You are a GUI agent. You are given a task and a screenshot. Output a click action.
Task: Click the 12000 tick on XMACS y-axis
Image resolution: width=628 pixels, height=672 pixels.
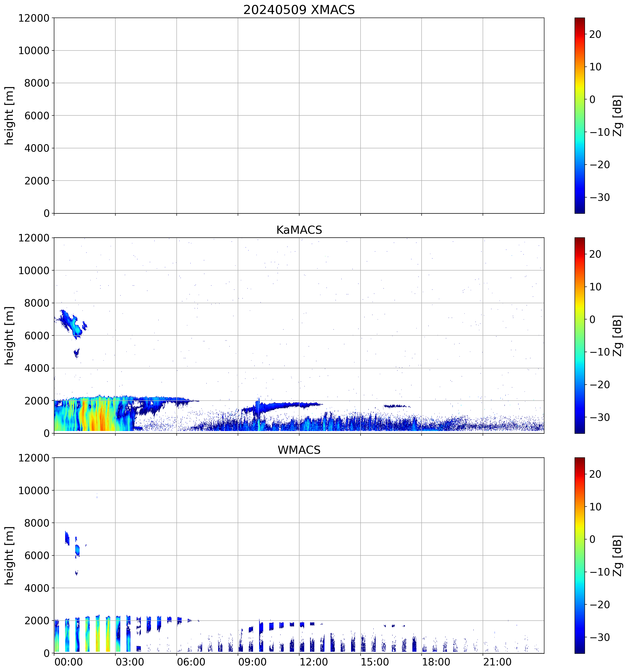(34, 18)
